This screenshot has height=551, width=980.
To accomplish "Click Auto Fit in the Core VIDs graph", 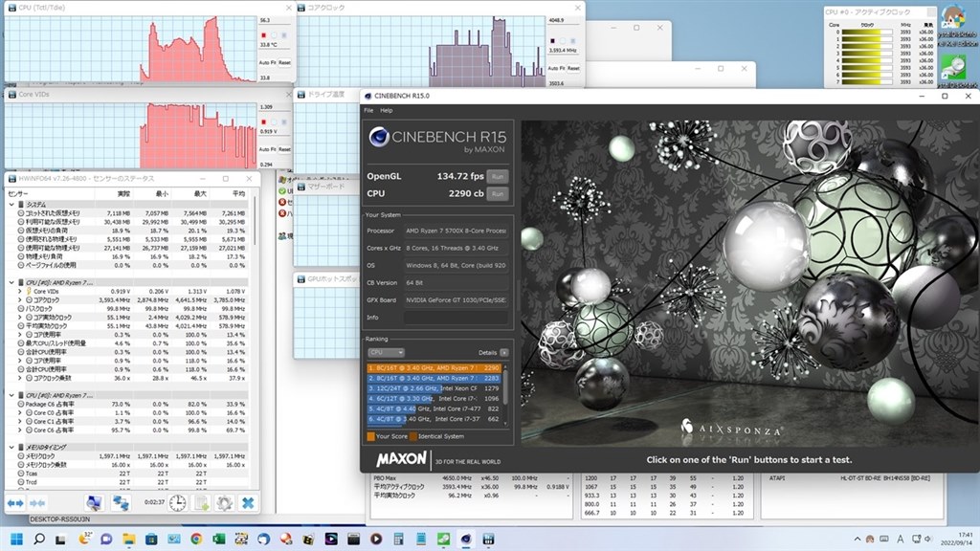I will pyautogui.click(x=268, y=149).
